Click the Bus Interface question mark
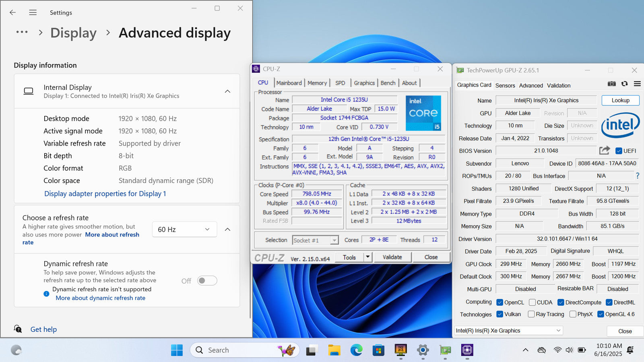The height and width of the screenshot is (362, 644). tap(637, 176)
